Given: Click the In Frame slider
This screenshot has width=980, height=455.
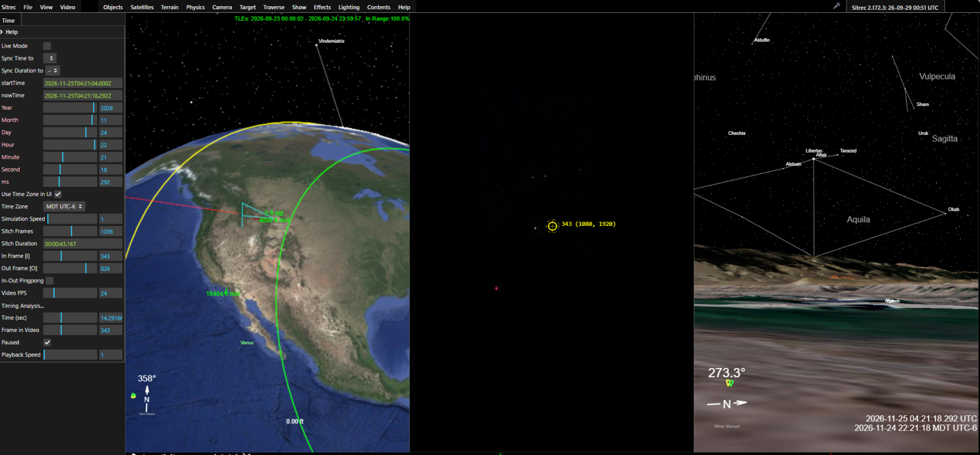Looking at the screenshot, I should tap(70, 256).
